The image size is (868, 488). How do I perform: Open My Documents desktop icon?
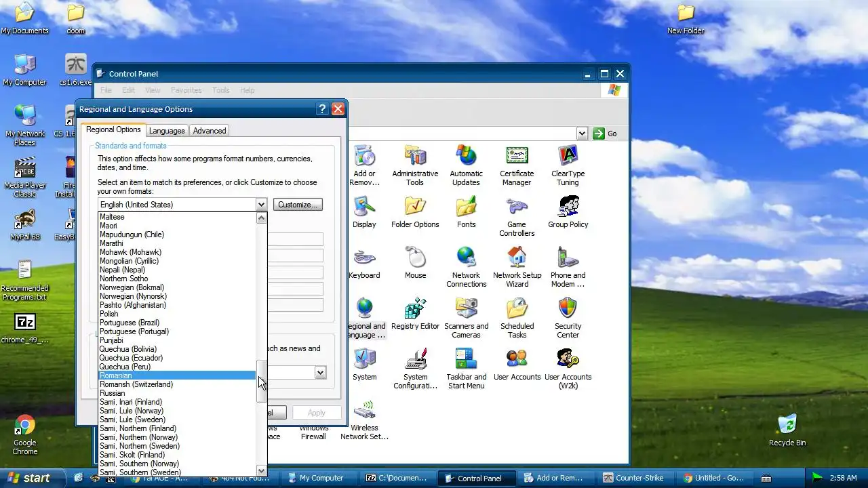[24, 18]
